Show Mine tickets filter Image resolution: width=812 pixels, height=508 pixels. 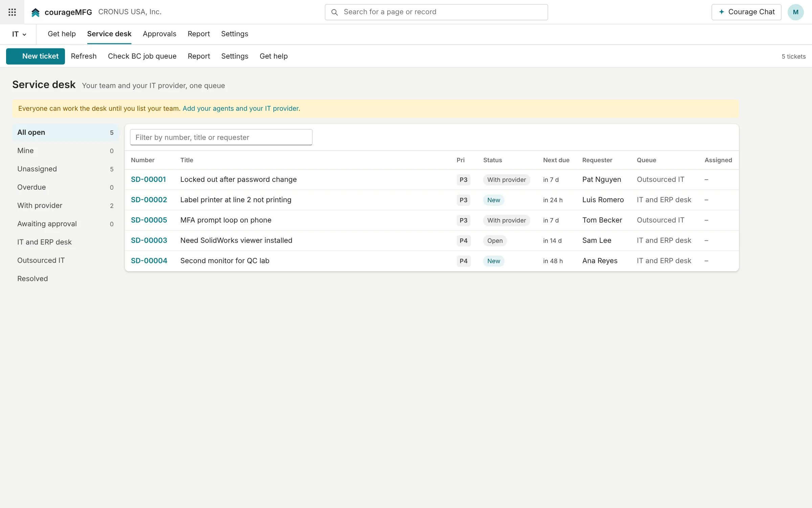click(x=65, y=151)
